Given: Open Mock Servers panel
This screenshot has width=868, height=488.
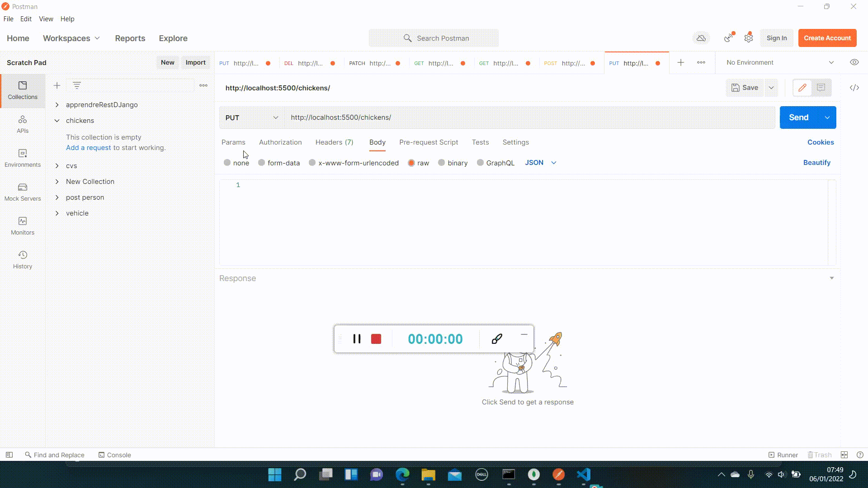Looking at the screenshot, I should pos(22,192).
